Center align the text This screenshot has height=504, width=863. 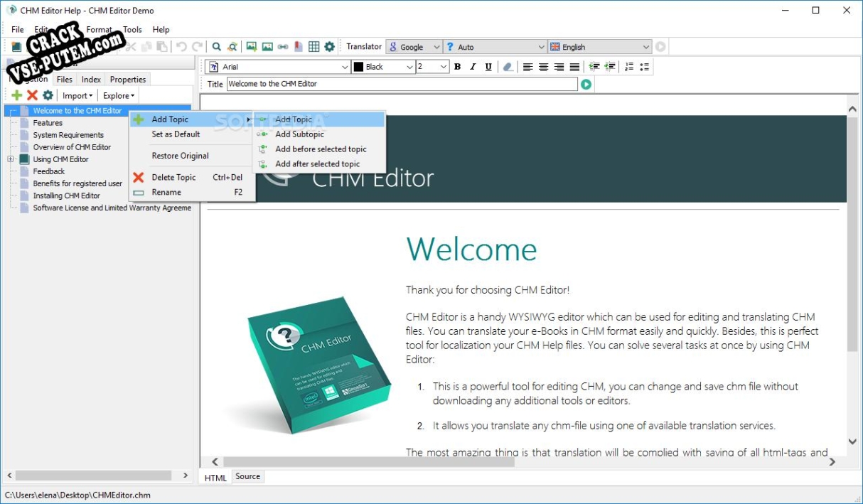tap(544, 67)
